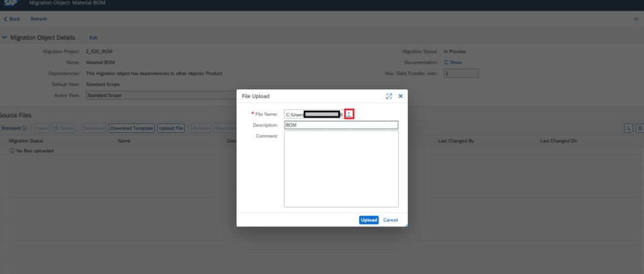Maximize the File Upload dialog
This screenshot has height=274, width=644.
coord(389,96)
